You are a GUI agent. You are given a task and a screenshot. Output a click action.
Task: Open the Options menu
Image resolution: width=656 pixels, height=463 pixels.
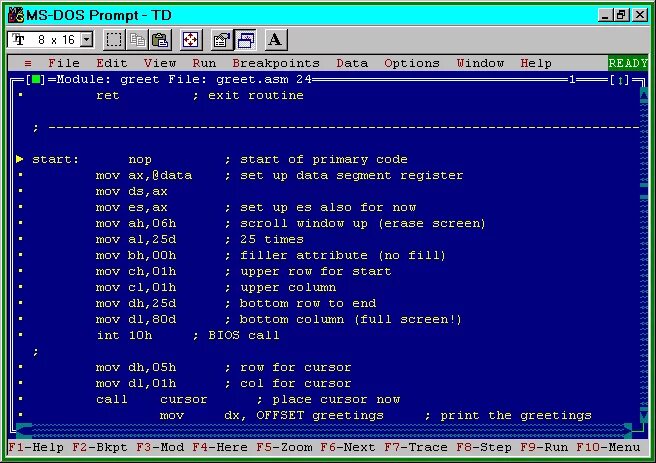[x=412, y=63]
